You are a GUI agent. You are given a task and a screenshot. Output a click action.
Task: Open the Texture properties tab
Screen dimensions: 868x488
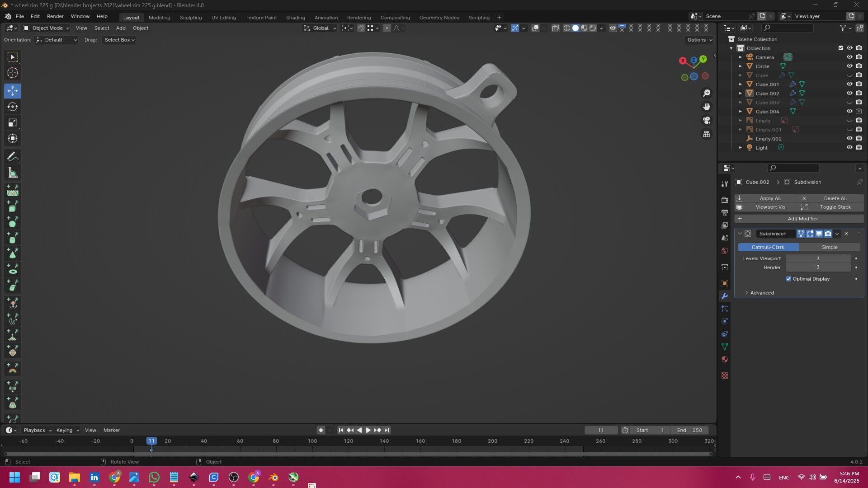(x=725, y=375)
